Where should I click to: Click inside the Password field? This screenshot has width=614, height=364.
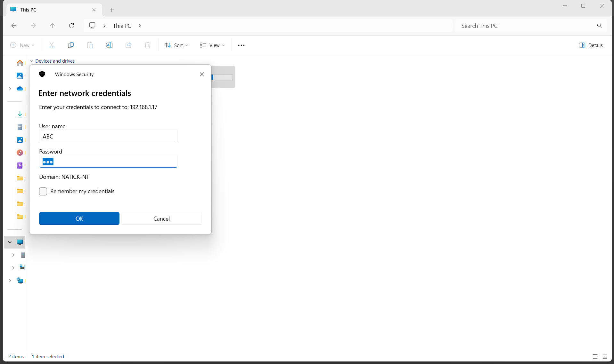(108, 162)
